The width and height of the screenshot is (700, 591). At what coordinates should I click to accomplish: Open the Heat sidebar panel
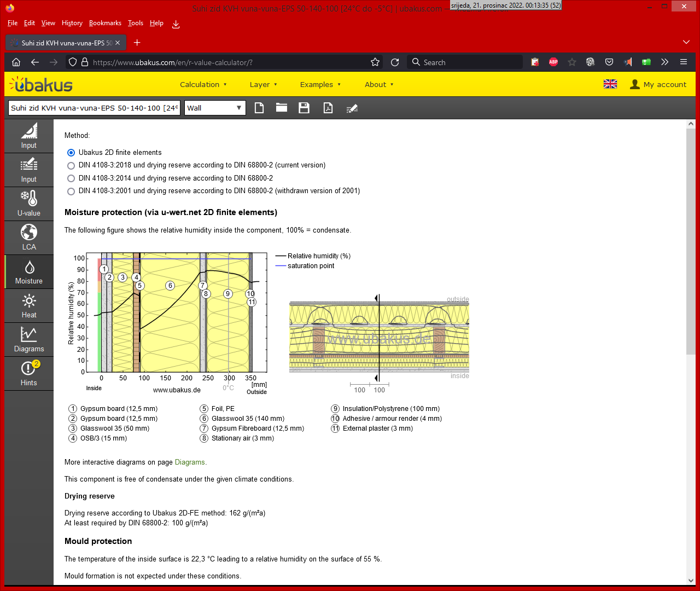pyautogui.click(x=29, y=306)
